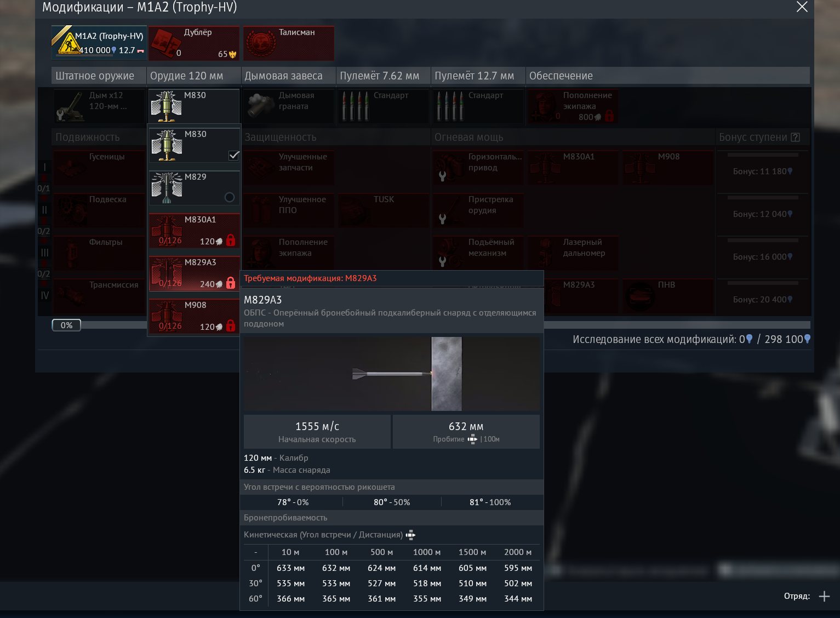This screenshot has width=840, height=618.
Task: Select the M829 radio button
Action: [230, 197]
